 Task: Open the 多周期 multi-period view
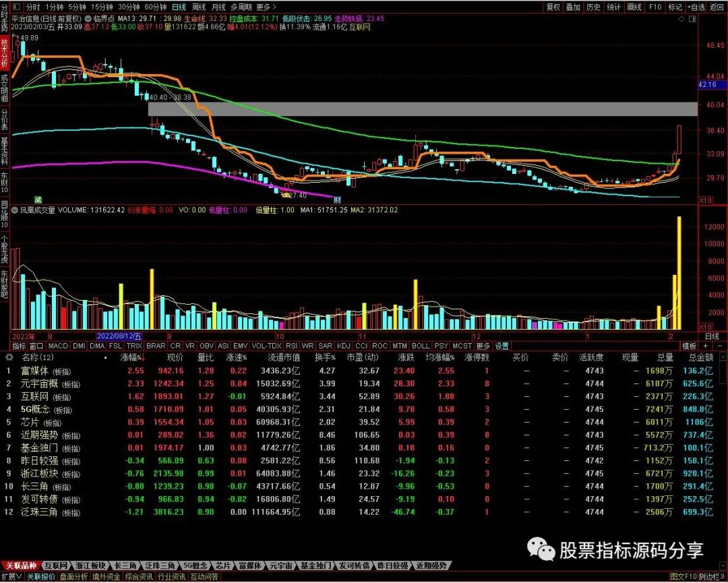tap(241, 7)
